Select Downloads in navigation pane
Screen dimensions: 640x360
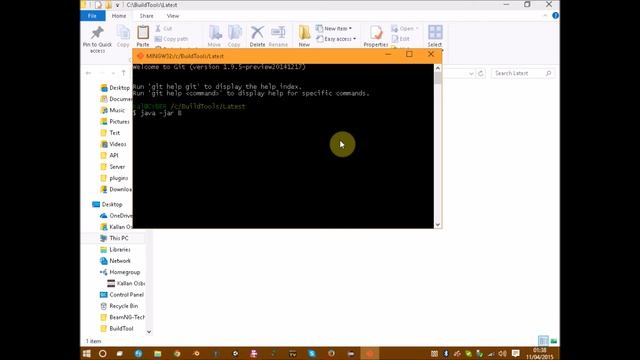click(116, 189)
